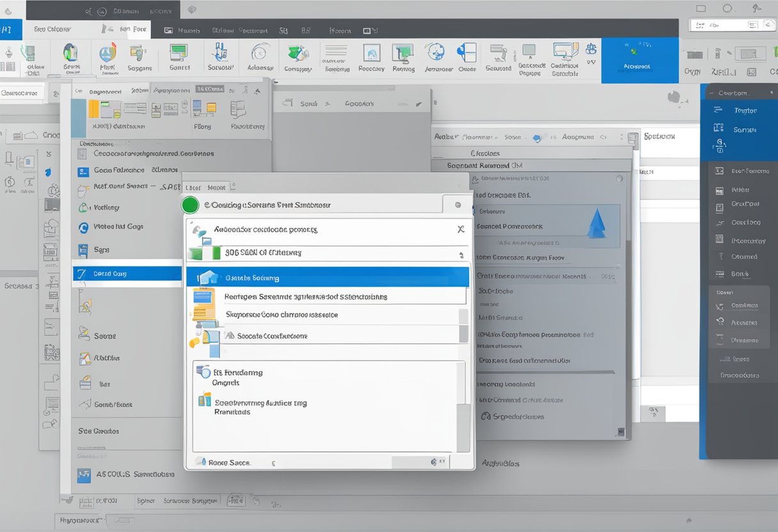Click the multicolored circle icon in the ribbon
This screenshot has height=532, width=778.
coord(108,53)
